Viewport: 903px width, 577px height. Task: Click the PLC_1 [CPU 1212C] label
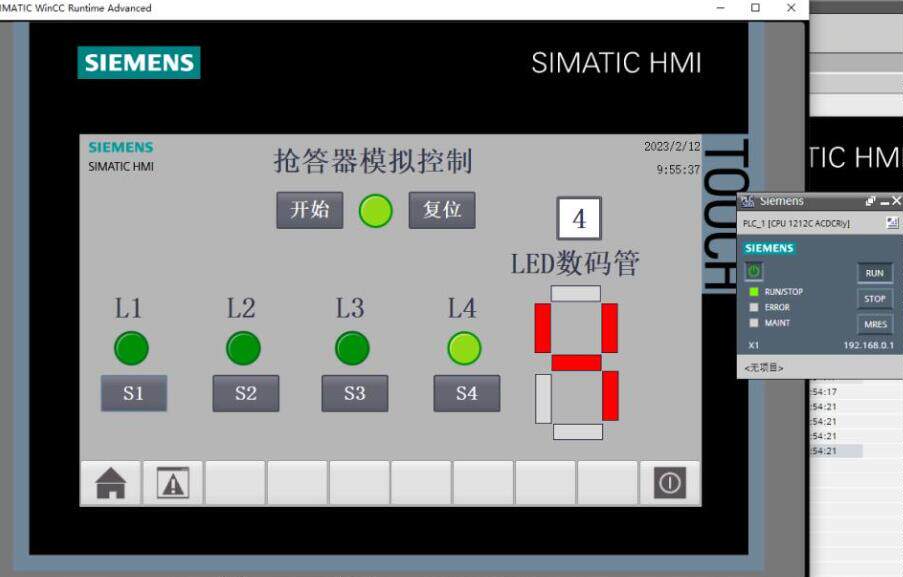tap(796, 223)
